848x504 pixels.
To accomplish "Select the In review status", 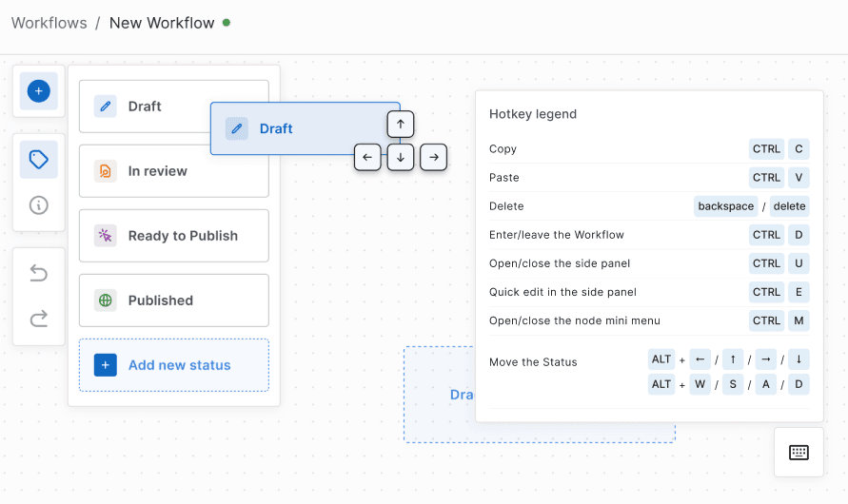I will pyautogui.click(x=173, y=171).
